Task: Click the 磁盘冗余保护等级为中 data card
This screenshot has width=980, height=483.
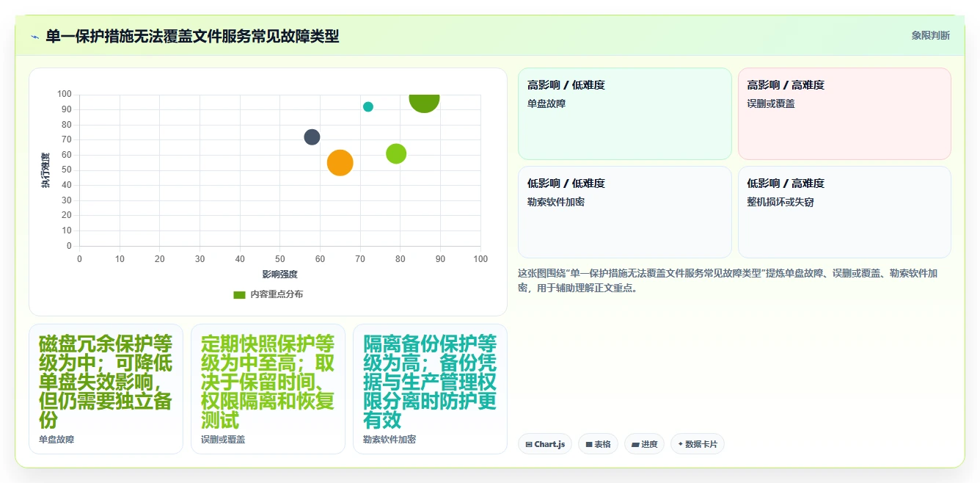Action: pos(106,389)
